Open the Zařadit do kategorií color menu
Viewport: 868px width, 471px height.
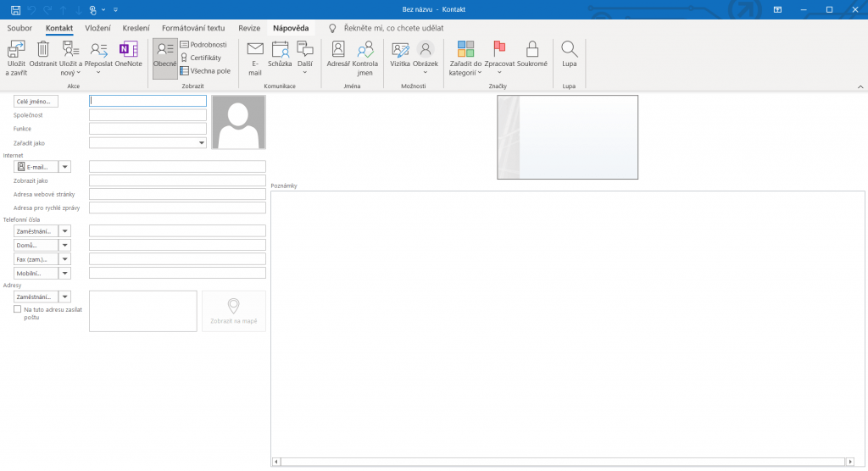(x=465, y=57)
